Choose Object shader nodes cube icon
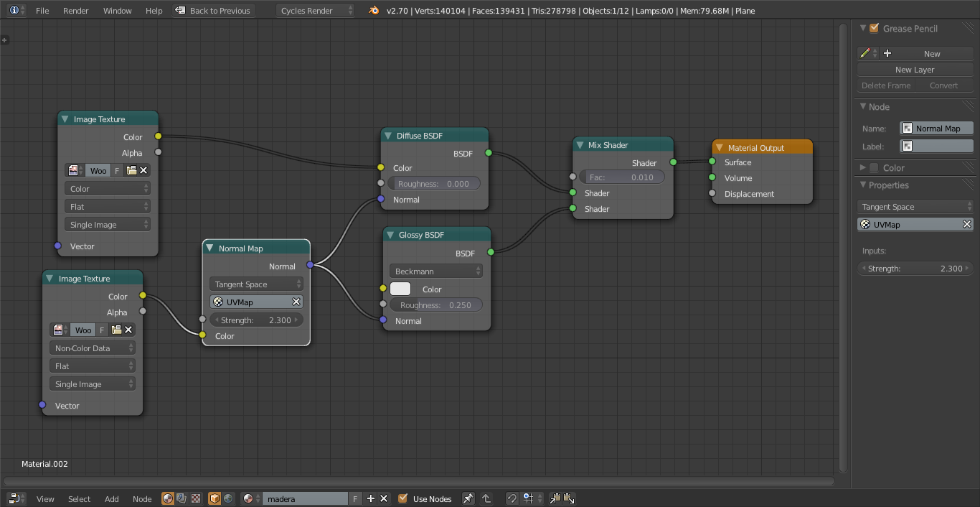 coord(215,498)
